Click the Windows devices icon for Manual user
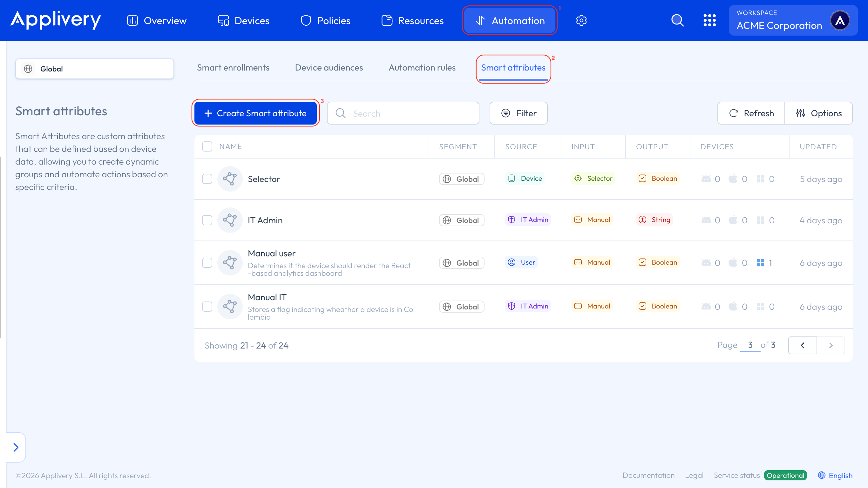 [x=761, y=262]
